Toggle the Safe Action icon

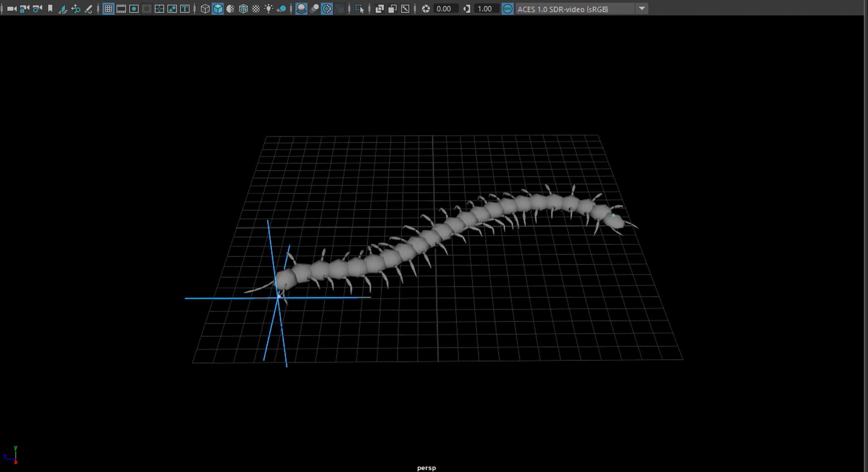point(172,9)
